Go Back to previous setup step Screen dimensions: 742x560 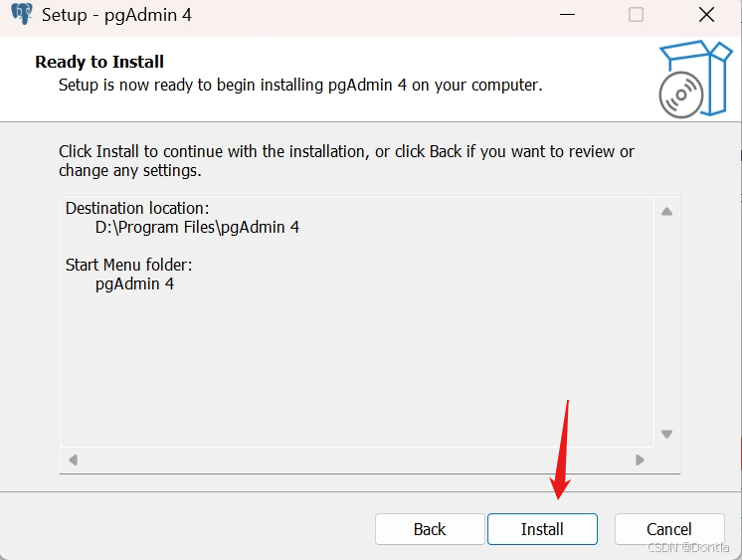point(430,529)
